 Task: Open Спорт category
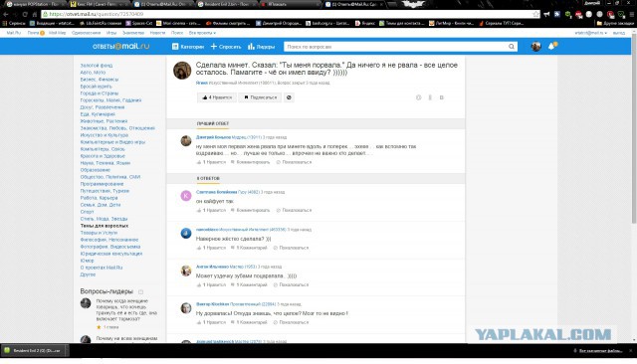87,212
